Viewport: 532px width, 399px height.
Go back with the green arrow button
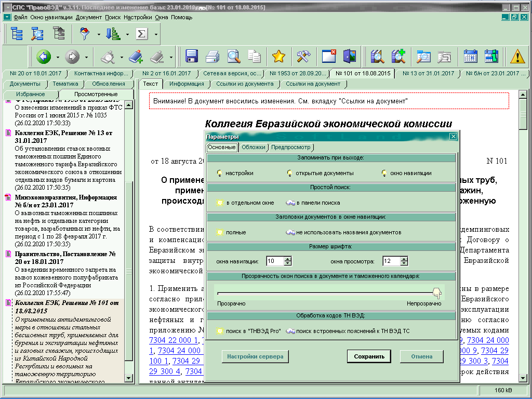(x=44, y=56)
